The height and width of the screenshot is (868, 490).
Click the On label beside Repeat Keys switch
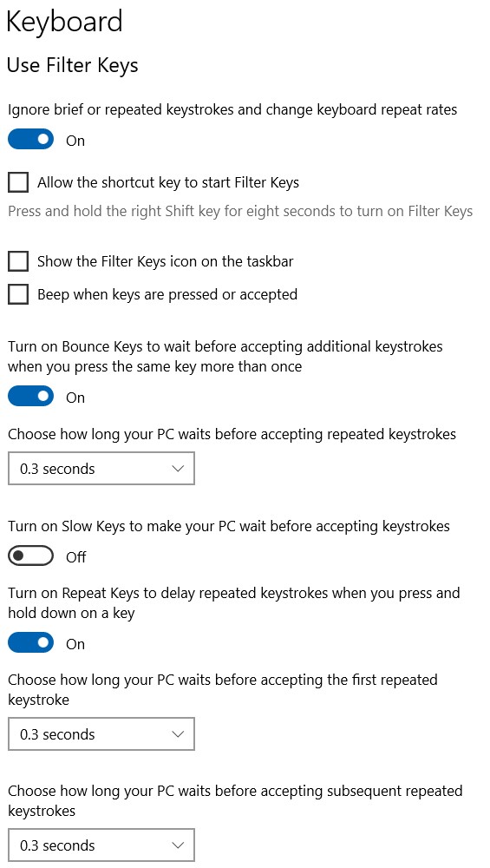point(75,644)
